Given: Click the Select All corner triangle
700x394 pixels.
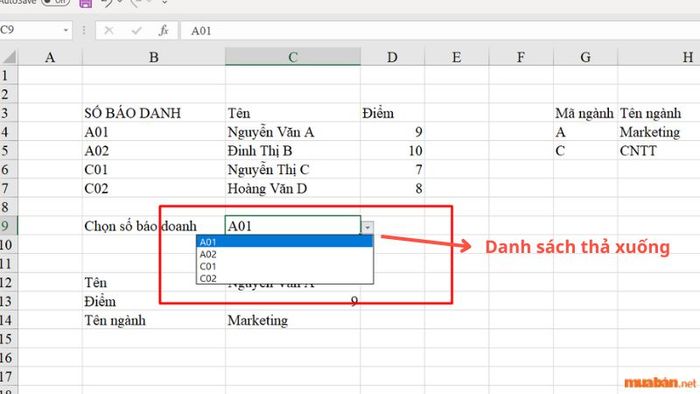Looking at the screenshot, I should 9,57.
